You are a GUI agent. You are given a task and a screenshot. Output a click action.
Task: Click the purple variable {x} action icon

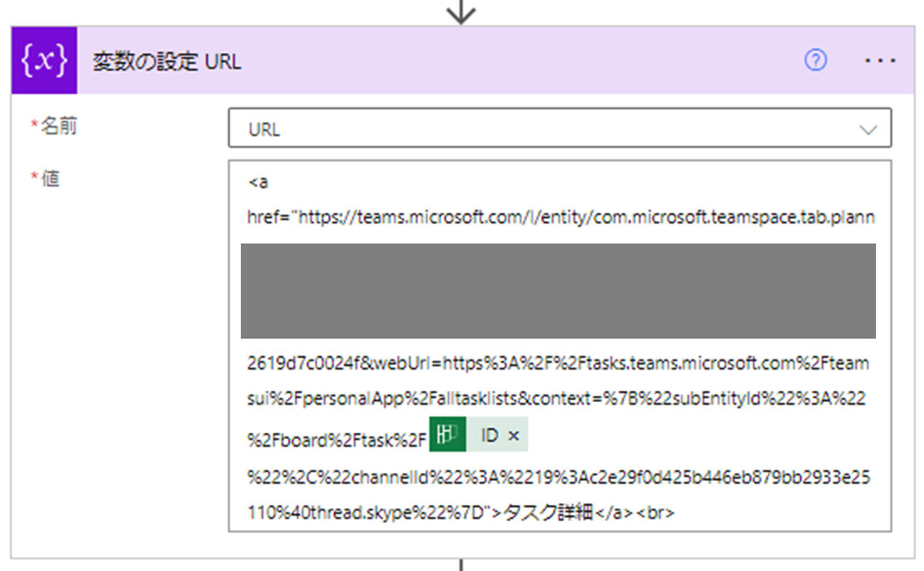(45, 60)
